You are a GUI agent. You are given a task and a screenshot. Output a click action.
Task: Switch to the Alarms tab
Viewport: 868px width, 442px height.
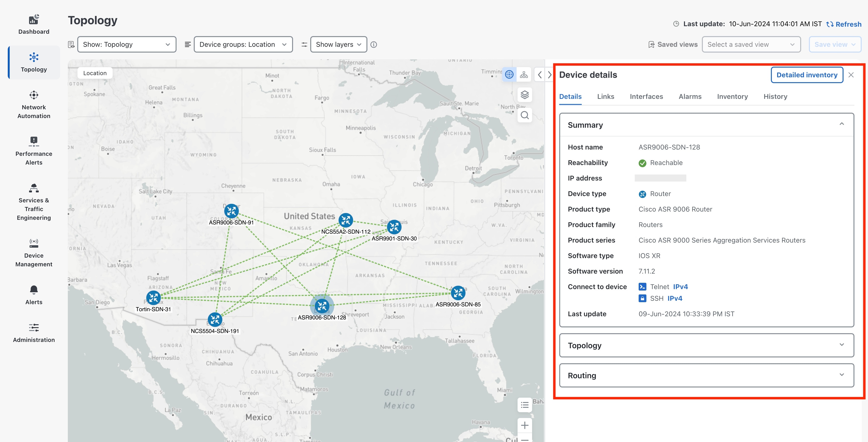point(690,97)
